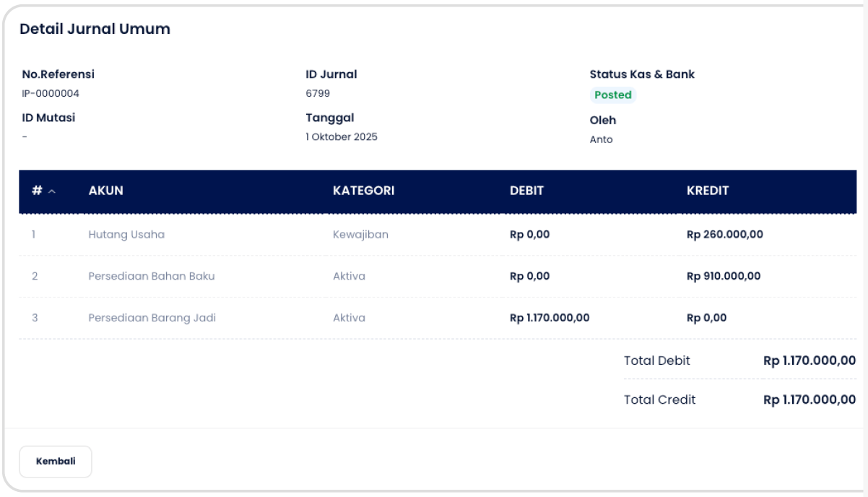This screenshot has width=868, height=497.
Task: Click the Rp 910.000,00 credit amount
Action: pos(723,276)
